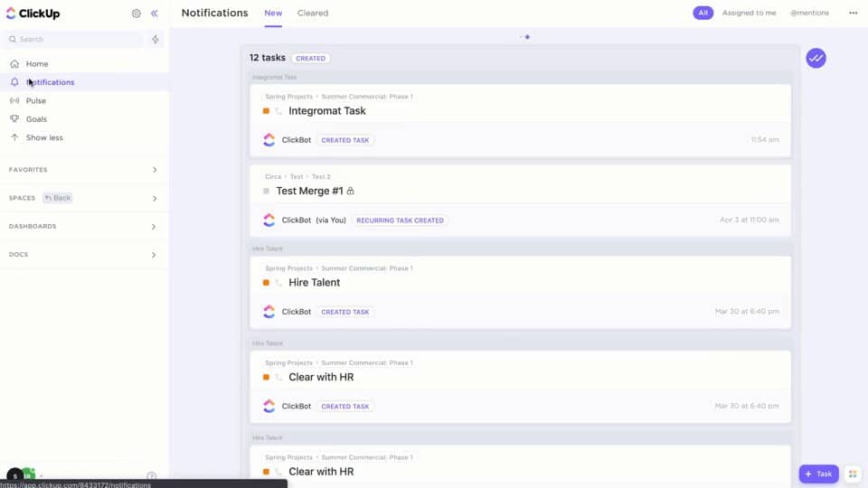Switch to the New notifications tab

pos(273,13)
